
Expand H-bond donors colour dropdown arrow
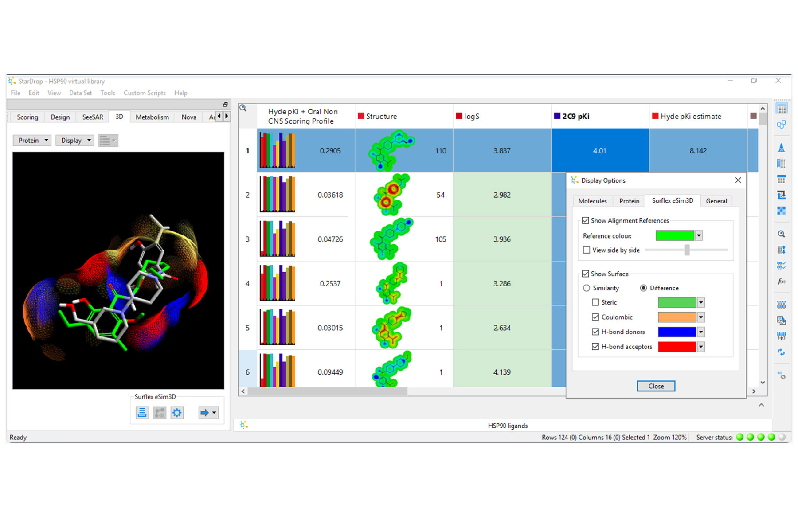[701, 332]
